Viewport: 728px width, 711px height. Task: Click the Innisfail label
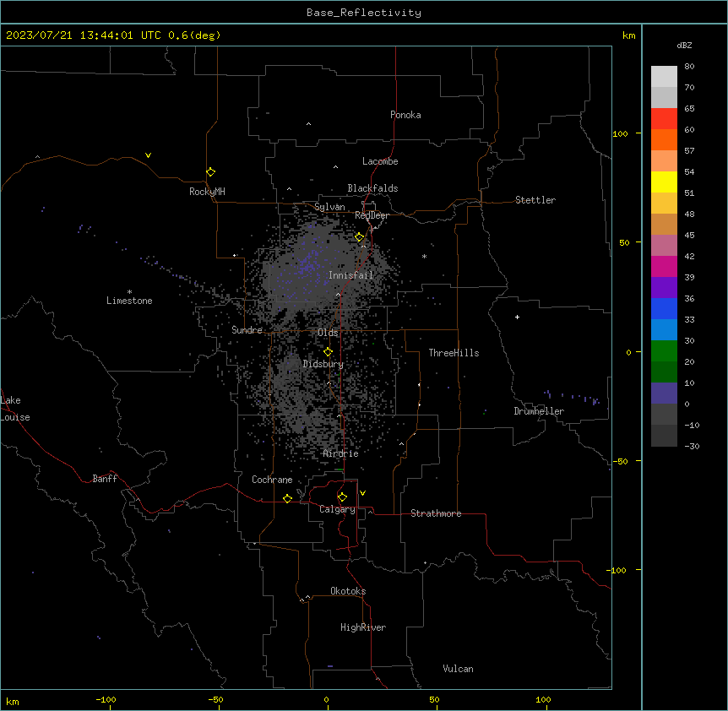pos(351,275)
